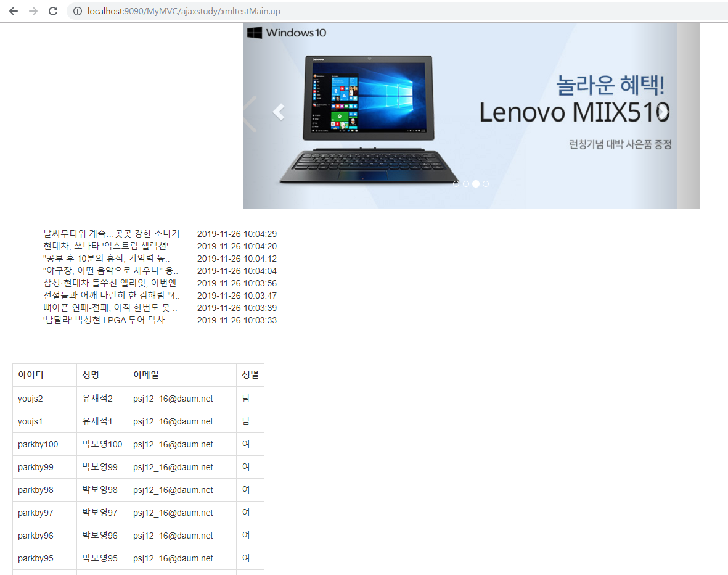The height and width of the screenshot is (575, 728).
Task: Open news '남달라 박성현 LPGA 투어'
Action: pos(106,320)
